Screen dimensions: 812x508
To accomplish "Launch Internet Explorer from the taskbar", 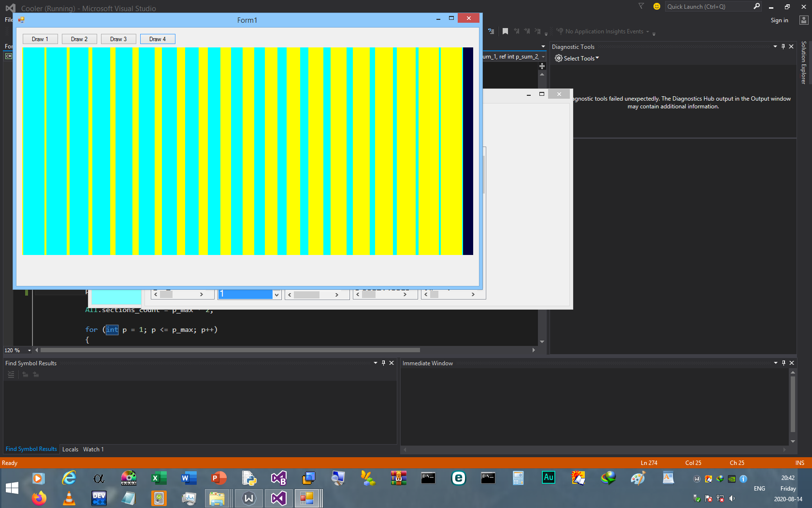I will click(69, 478).
